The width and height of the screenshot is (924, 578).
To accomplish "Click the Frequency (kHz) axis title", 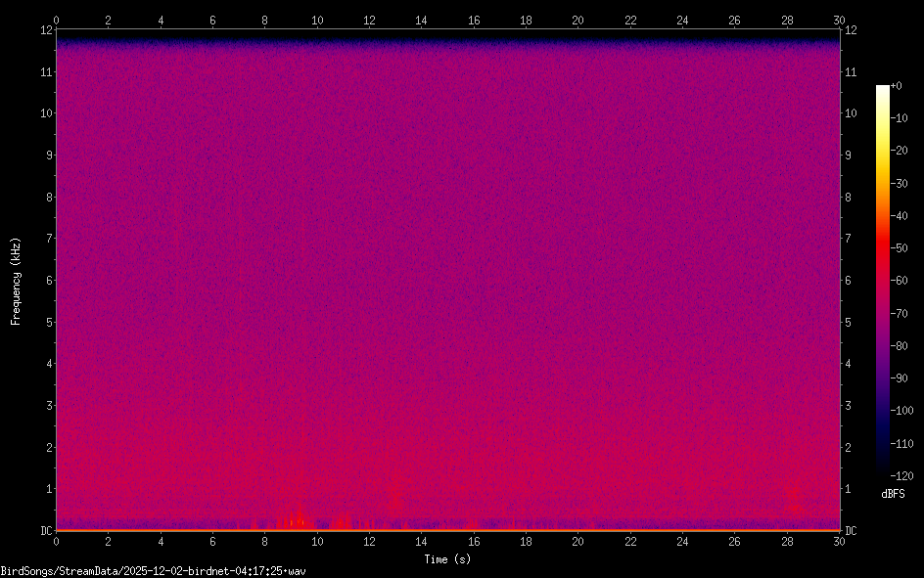I will (16, 281).
